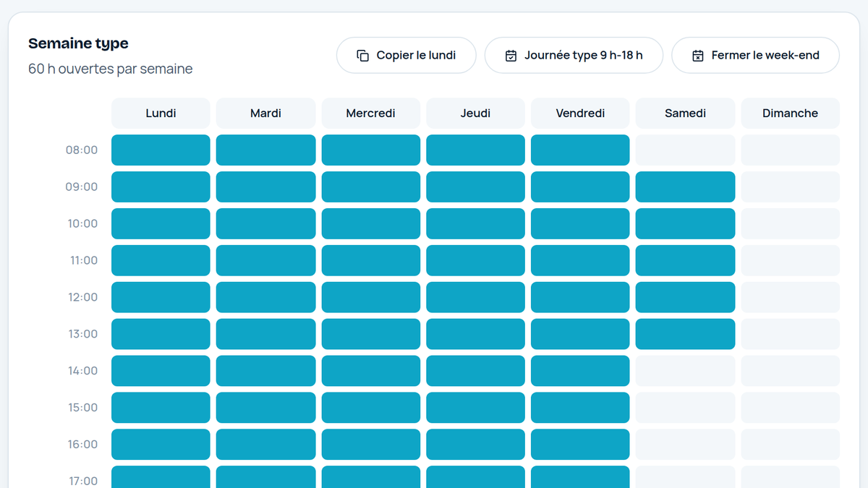
Task: Select the Samedi column header
Action: pyautogui.click(x=685, y=113)
